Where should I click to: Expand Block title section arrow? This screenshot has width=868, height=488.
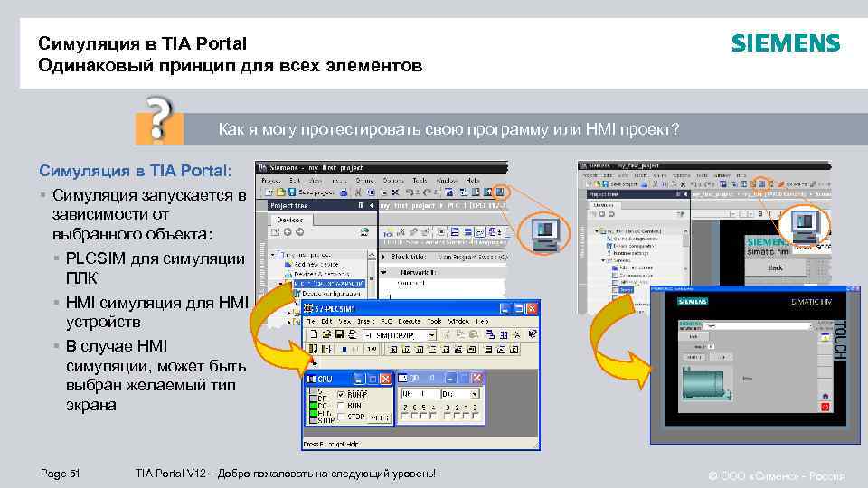pyautogui.click(x=384, y=257)
